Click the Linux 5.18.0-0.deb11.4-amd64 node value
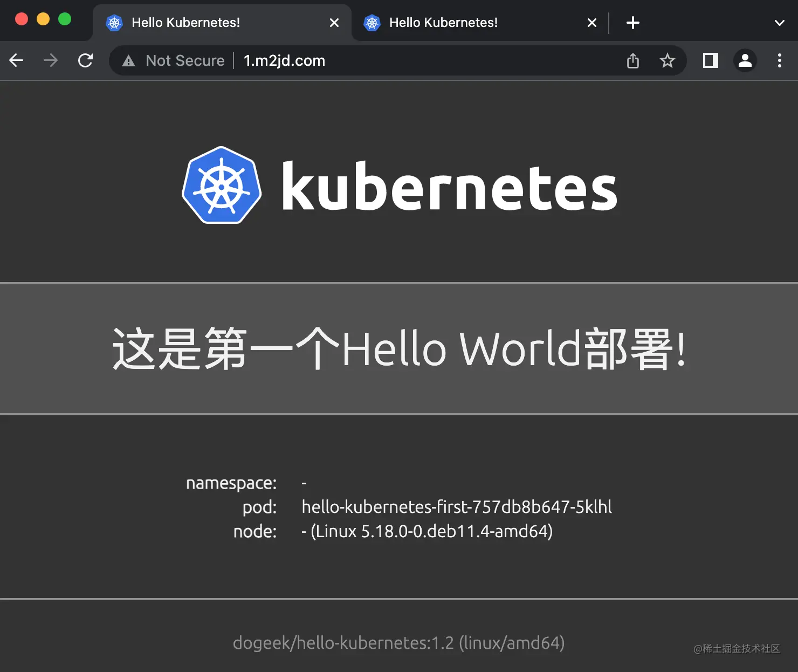 point(427,531)
